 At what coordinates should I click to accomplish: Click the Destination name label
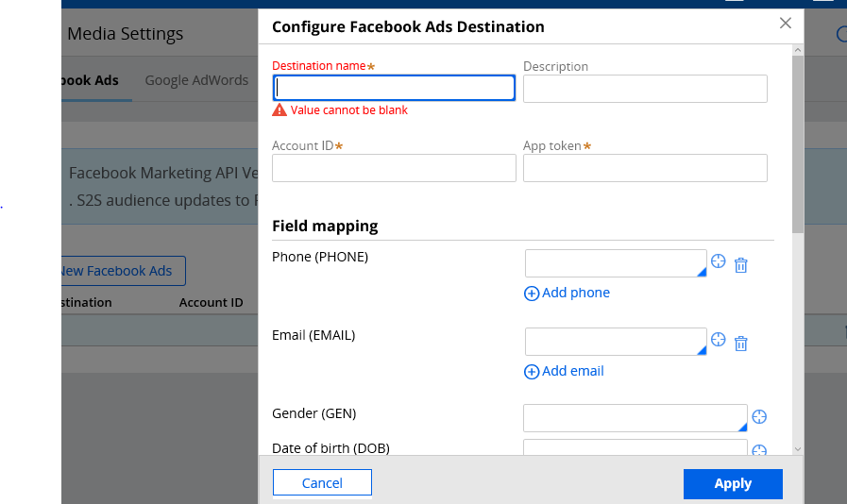click(319, 66)
